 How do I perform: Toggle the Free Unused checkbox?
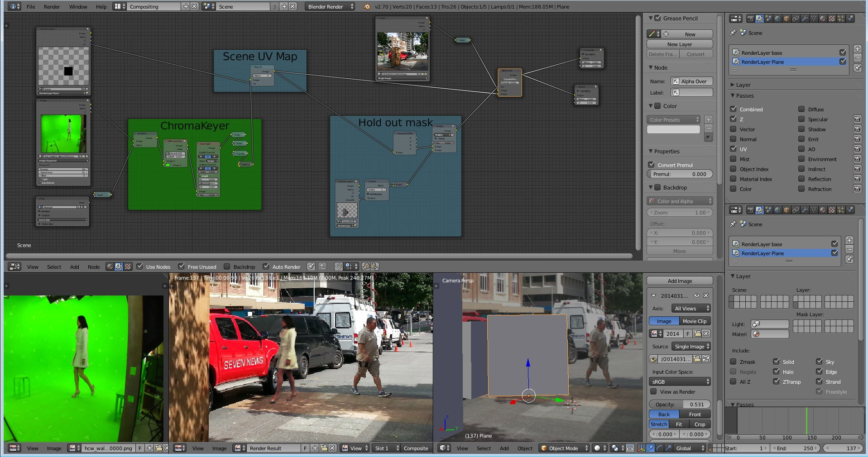click(181, 267)
